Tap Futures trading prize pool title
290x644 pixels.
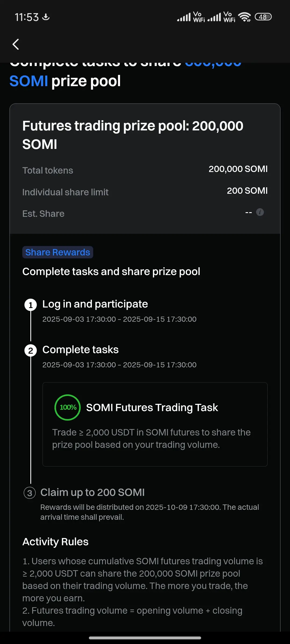[133, 135]
